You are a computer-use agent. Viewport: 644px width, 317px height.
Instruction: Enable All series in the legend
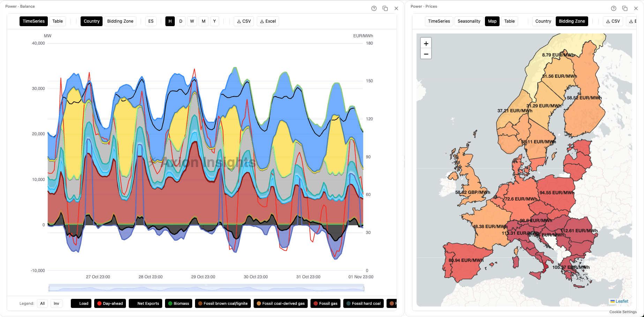coord(42,303)
